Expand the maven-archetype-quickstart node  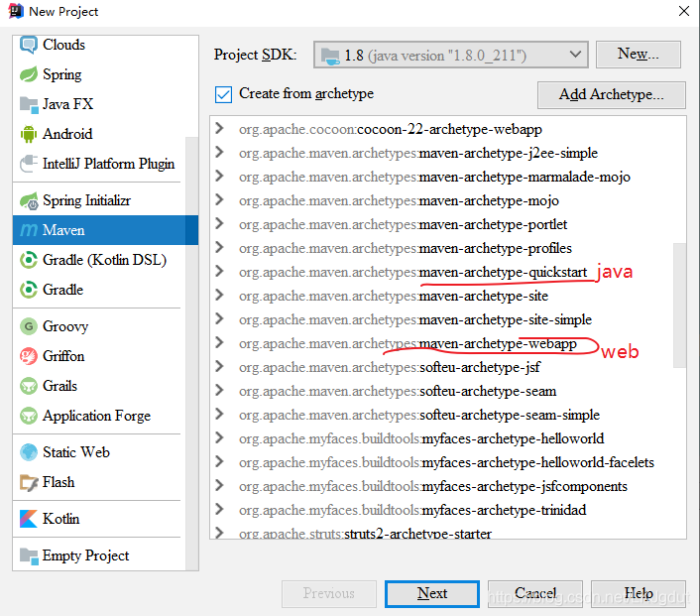(x=219, y=271)
